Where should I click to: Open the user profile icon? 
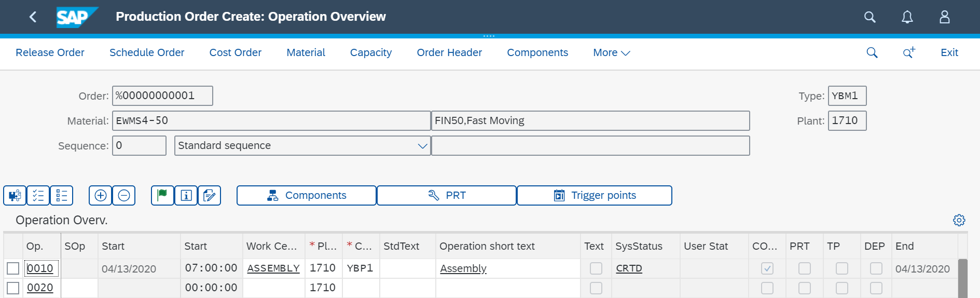(945, 17)
